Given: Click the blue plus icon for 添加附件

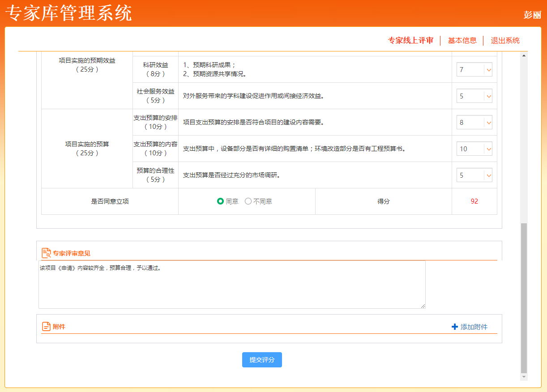Looking at the screenshot, I should pyautogui.click(x=455, y=327).
